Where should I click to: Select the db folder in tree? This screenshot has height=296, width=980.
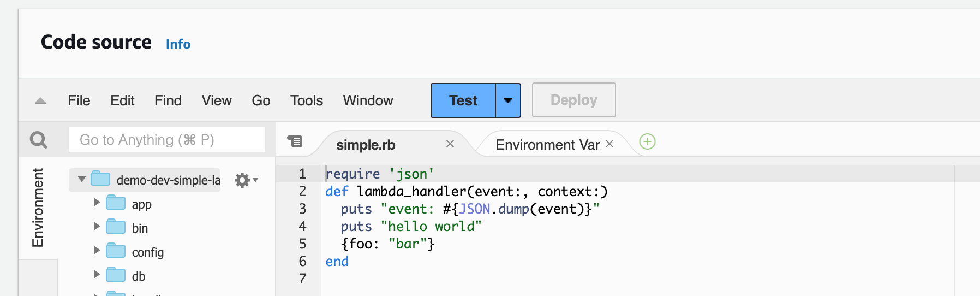(x=139, y=276)
